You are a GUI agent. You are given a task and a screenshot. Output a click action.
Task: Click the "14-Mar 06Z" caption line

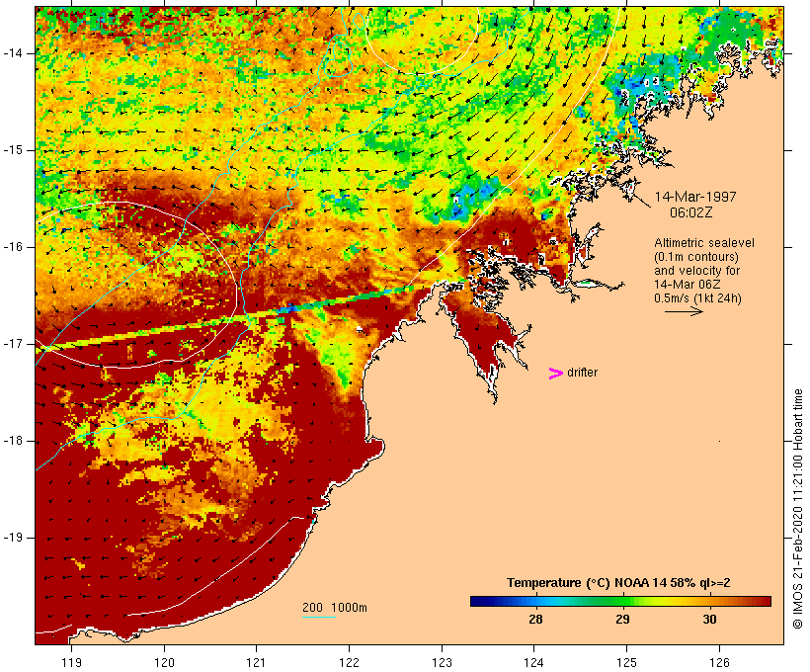click(x=688, y=285)
